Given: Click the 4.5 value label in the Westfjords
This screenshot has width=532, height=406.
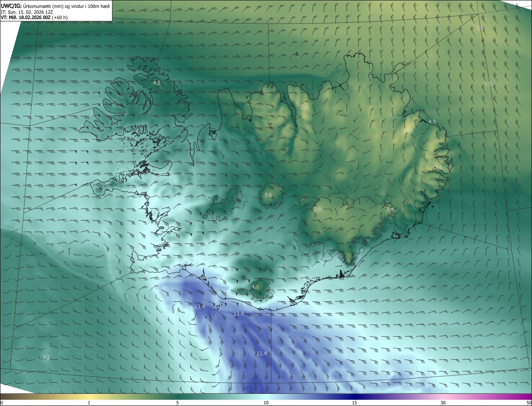Looking at the screenshot, I should (157, 83).
